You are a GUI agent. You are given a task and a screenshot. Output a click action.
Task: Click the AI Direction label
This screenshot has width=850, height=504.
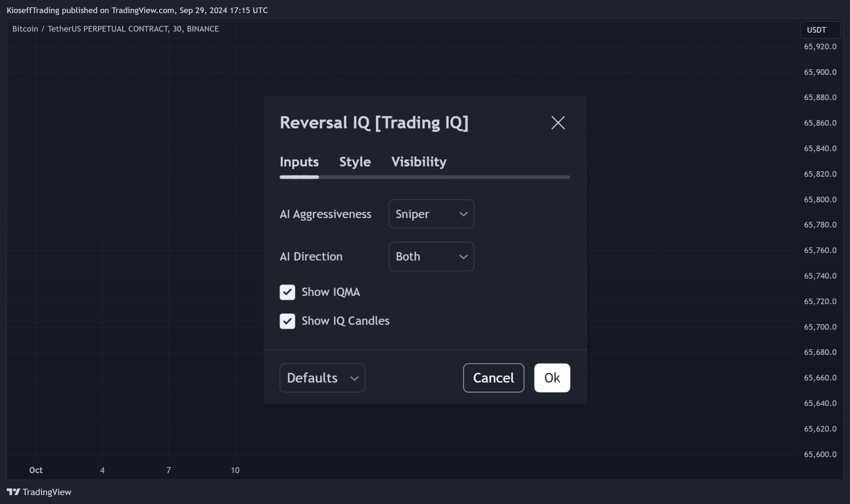point(311,257)
